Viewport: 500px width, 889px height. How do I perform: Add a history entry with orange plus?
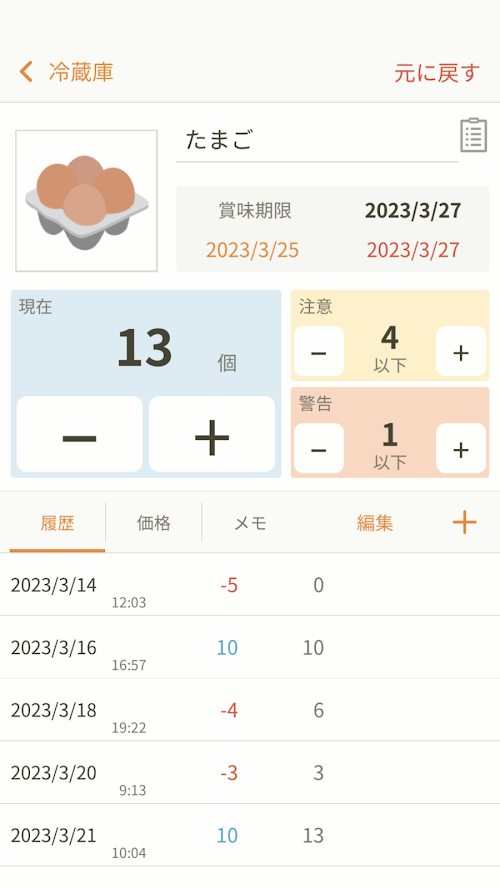[x=464, y=522]
